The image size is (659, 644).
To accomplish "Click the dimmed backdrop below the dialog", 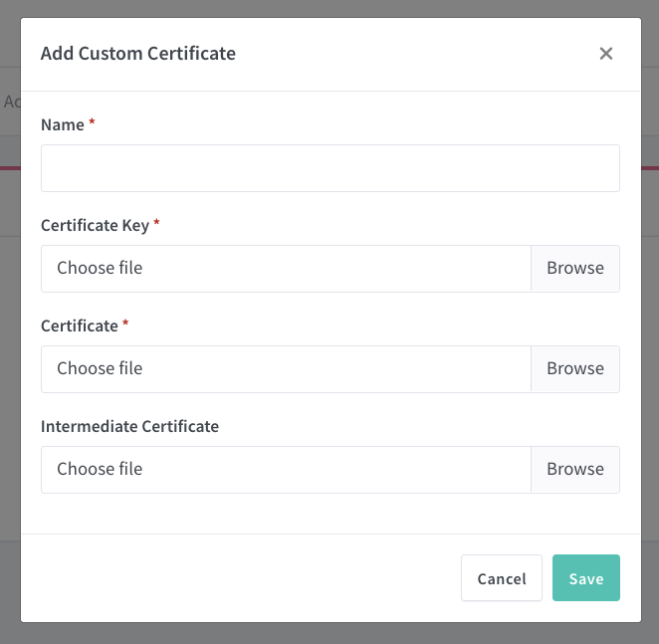I will (329, 634).
